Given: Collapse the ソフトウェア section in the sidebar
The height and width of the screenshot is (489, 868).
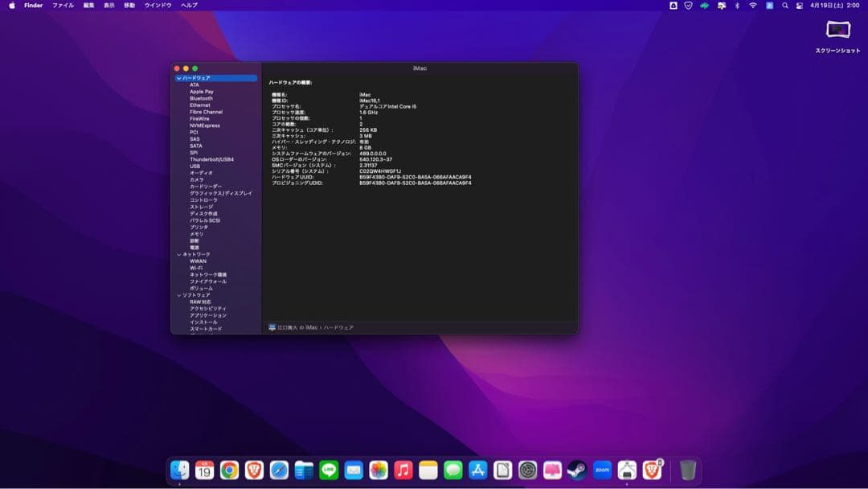Looking at the screenshot, I should 178,294.
